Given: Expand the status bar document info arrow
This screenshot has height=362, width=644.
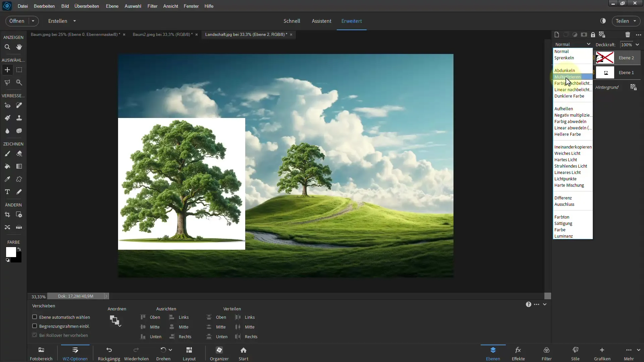Looking at the screenshot, I should 106,296.
